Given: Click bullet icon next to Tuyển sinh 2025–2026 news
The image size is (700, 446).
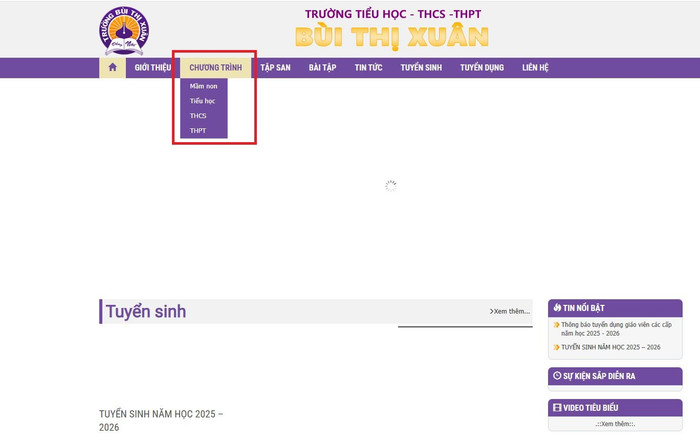Looking at the screenshot, I should point(556,347).
